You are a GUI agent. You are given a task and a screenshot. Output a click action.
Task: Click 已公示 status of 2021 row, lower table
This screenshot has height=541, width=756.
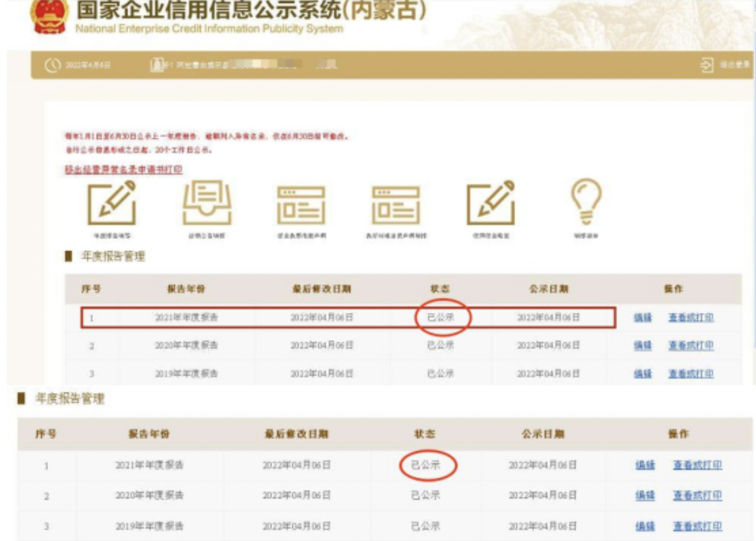coord(425,466)
